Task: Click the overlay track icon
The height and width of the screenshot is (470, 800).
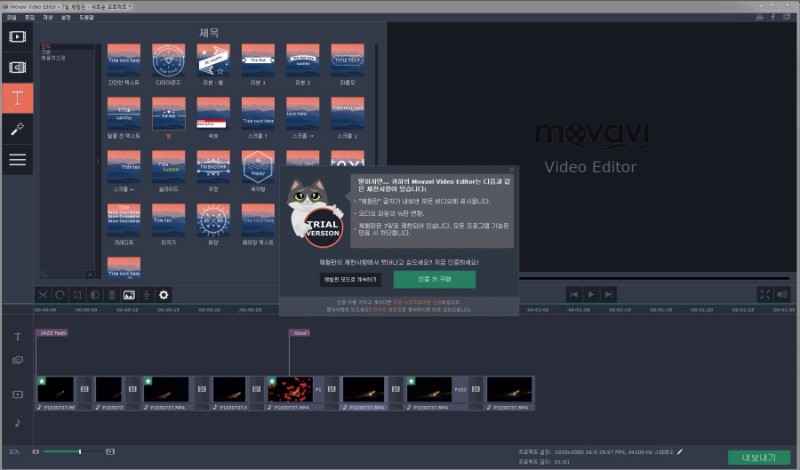Action: click(x=18, y=360)
